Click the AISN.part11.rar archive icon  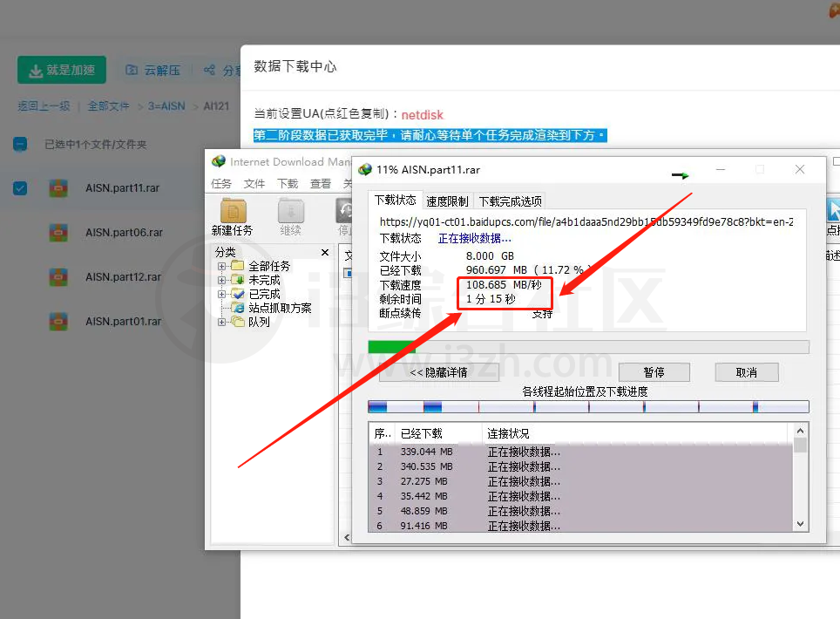(x=58, y=188)
